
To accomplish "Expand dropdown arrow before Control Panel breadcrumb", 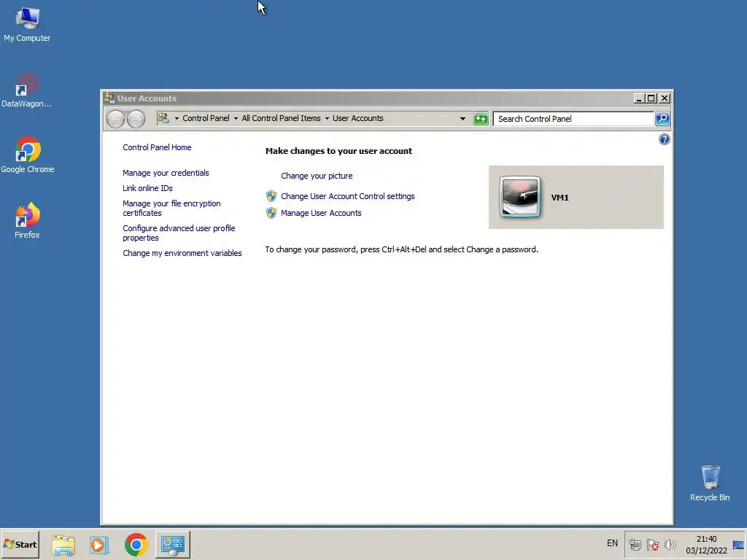I will 177,119.
